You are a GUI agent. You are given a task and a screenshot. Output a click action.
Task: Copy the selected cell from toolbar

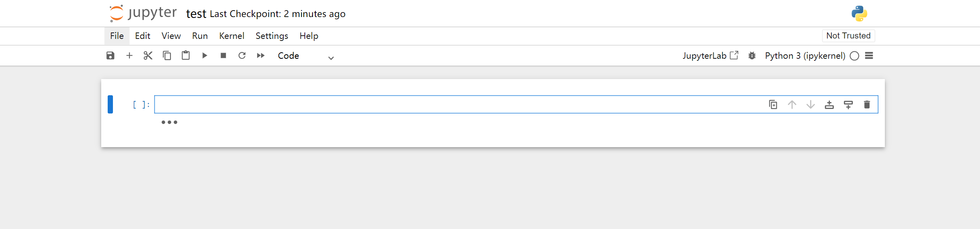tap(167, 56)
